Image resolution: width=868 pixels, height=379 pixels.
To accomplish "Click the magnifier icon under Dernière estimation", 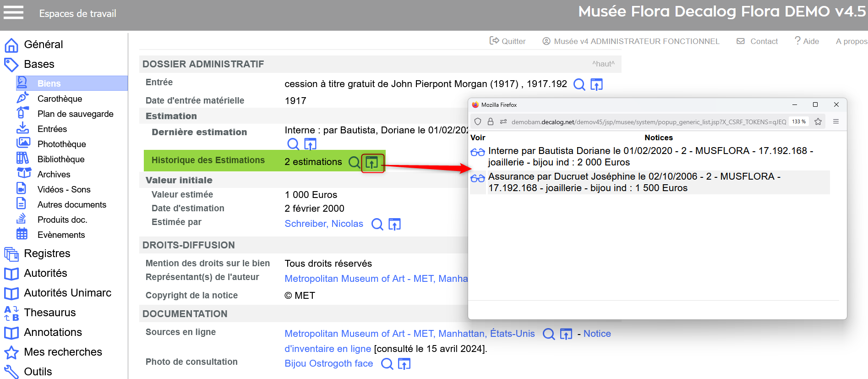I will [293, 144].
